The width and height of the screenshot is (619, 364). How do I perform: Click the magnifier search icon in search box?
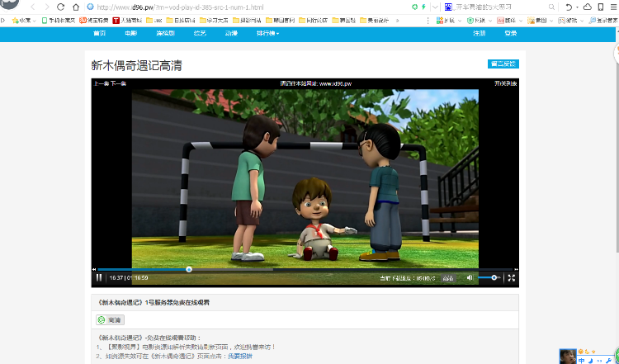pos(551,7)
